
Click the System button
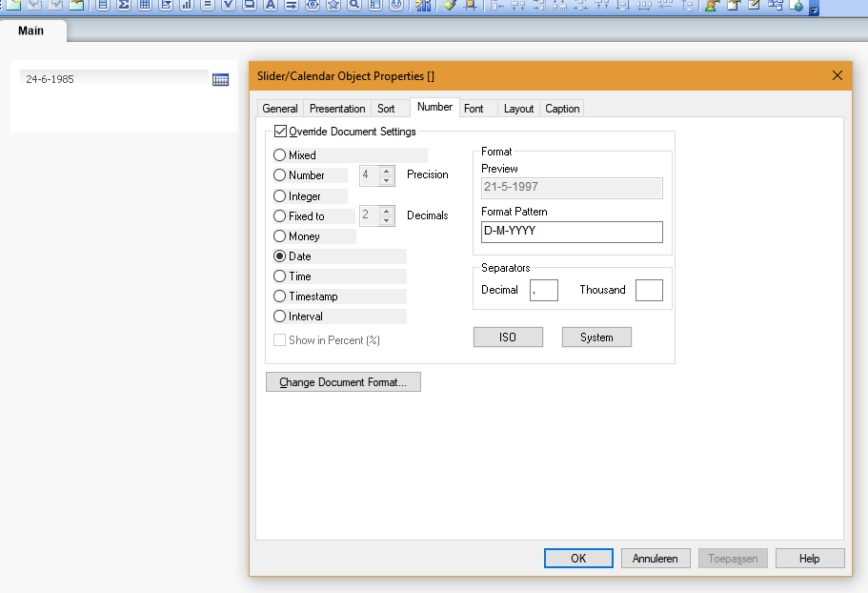point(596,337)
